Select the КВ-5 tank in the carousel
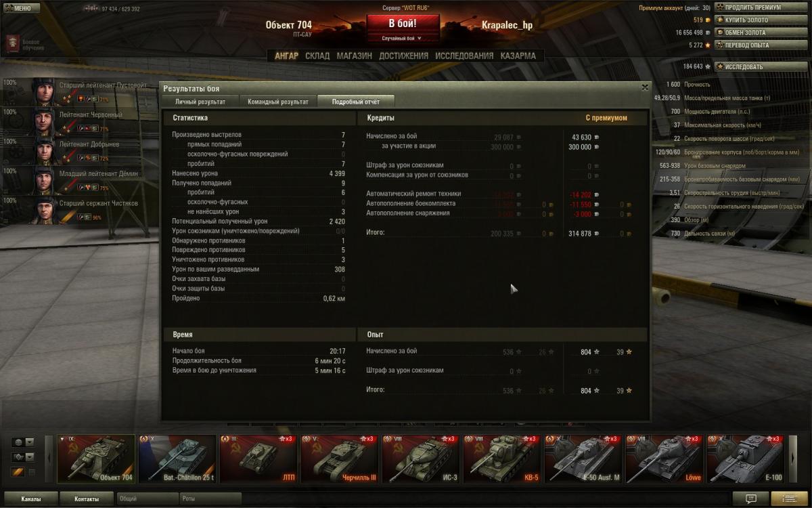812x508 pixels. [502, 459]
